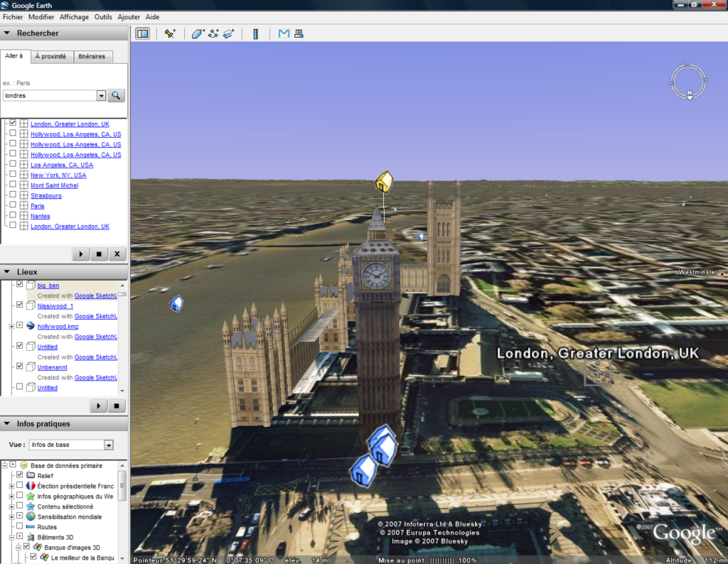
Task: Collapse the Rechercher panel
Action: (x=7, y=33)
